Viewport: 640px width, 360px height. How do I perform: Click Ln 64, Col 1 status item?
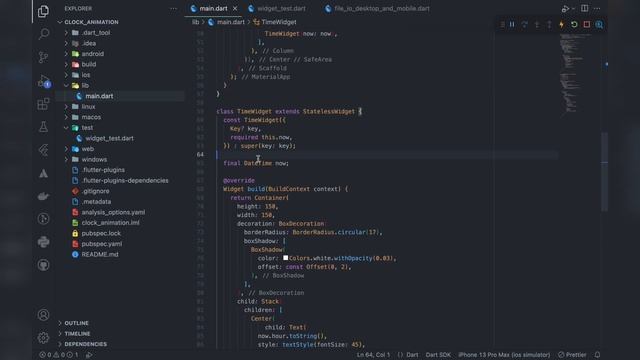point(373,355)
